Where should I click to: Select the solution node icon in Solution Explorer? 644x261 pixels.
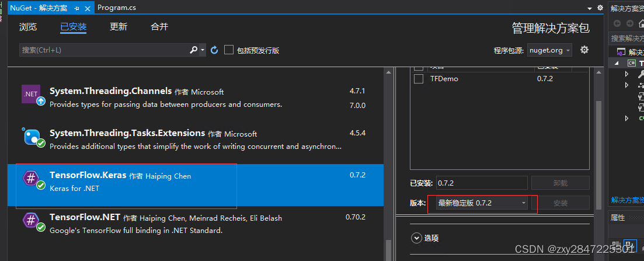(620, 53)
